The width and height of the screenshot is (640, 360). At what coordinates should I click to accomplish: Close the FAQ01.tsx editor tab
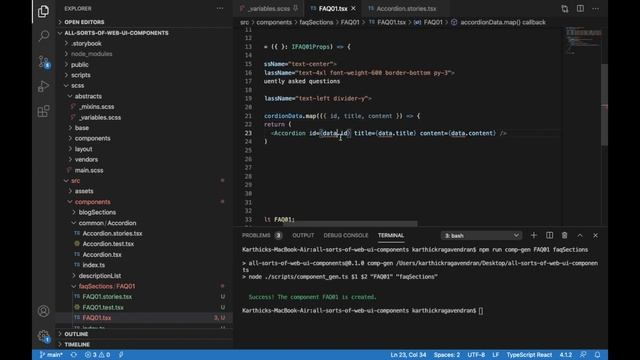pyautogui.click(x=353, y=8)
